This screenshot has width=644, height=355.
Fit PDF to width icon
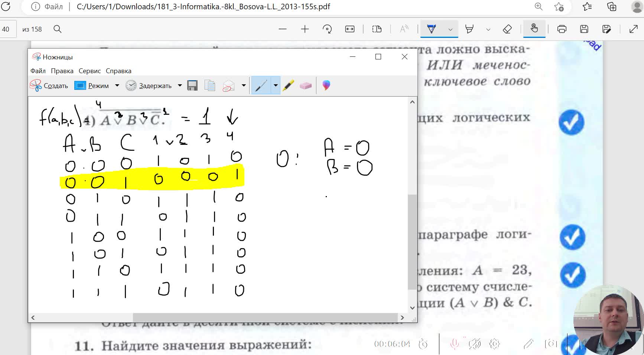pyautogui.click(x=350, y=29)
